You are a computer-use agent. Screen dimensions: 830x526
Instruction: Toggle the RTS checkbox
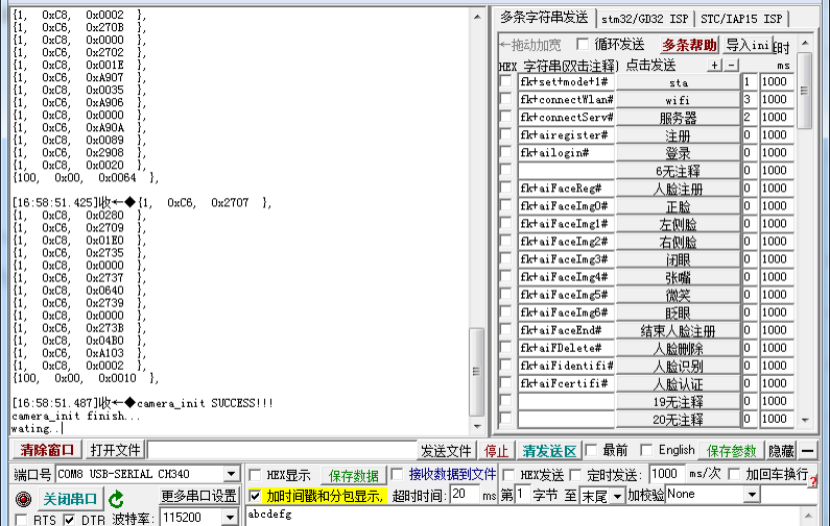(21, 520)
